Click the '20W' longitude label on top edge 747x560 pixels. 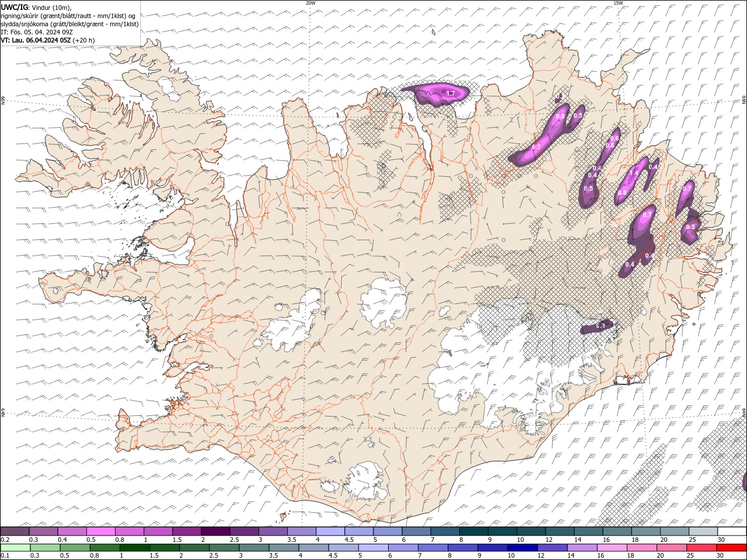pos(310,3)
